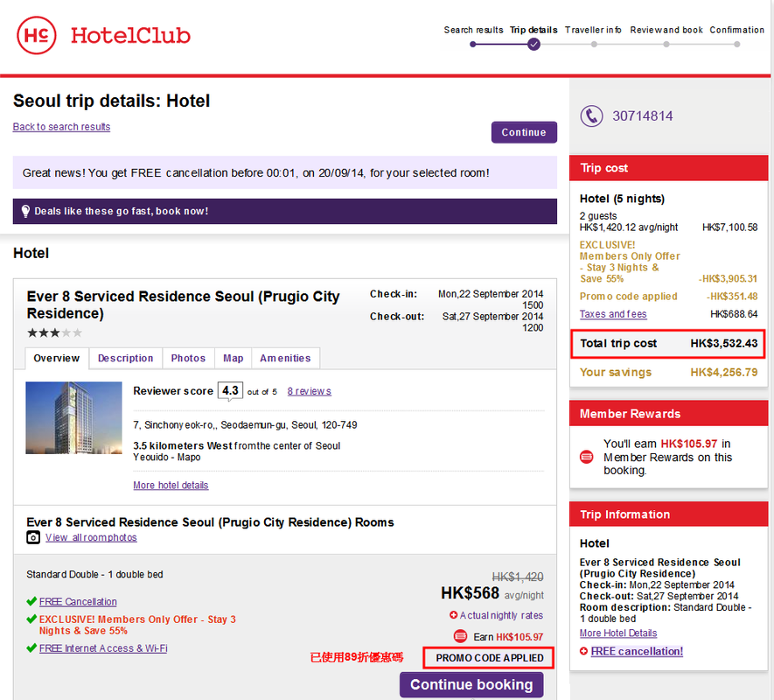Viewport: 774px width, 700px height.
Task: Click the plus icon beside FREE cancellation!
Action: pyautogui.click(x=584, y=652)
